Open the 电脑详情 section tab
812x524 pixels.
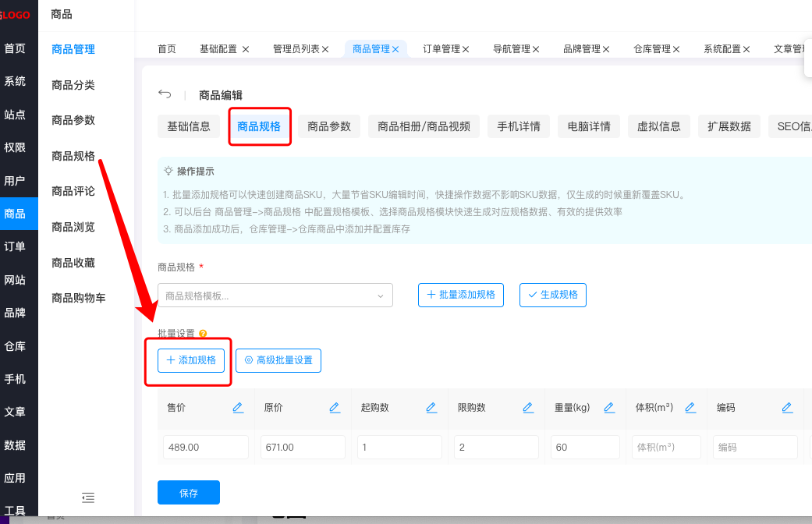[x=589, y=126]
